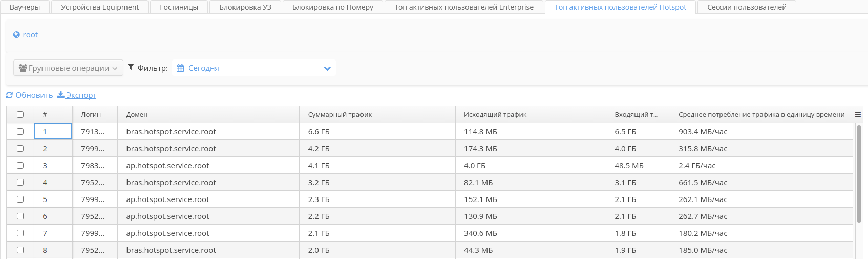The width and height of the screenshot is (868, 260).
Task: Click the calendar icon in date filter
Action: click(x=180, y=68)
